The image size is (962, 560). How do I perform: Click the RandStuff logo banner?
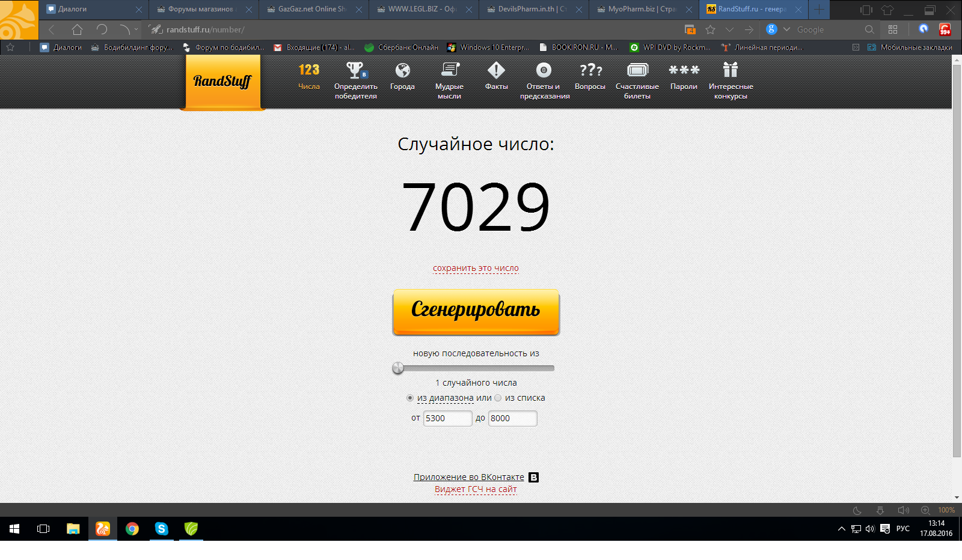(x=222, y=82)
